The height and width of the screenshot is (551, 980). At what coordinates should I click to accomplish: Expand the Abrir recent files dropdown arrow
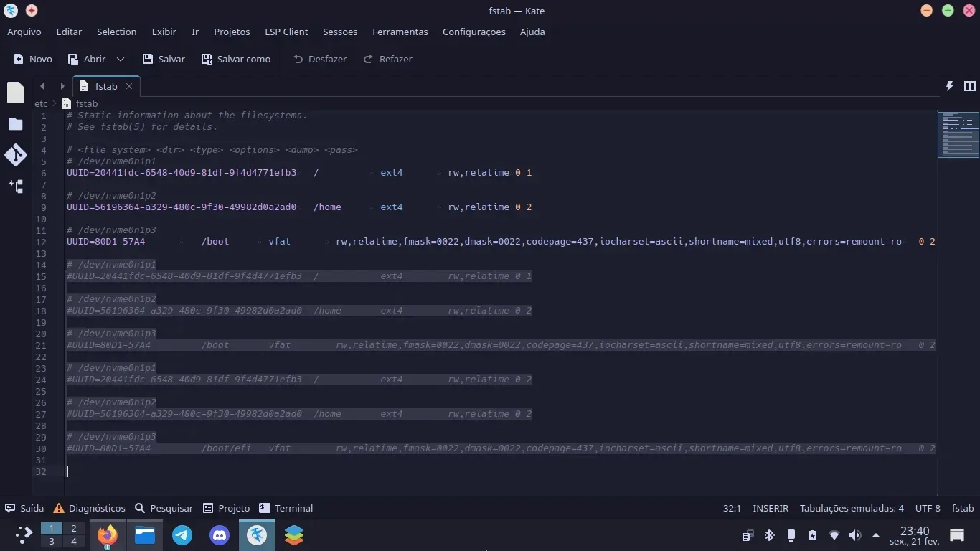[x=121, y=59]
